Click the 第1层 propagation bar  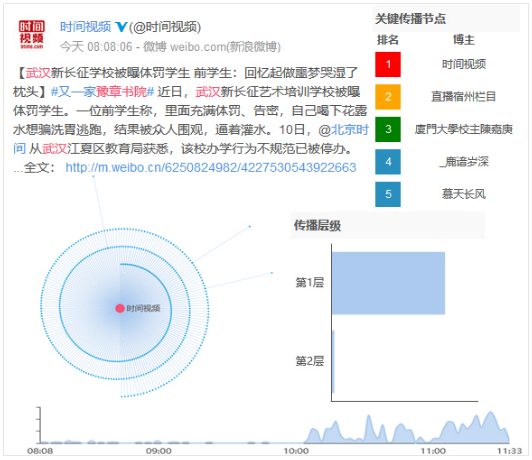(x=388, y=283)
